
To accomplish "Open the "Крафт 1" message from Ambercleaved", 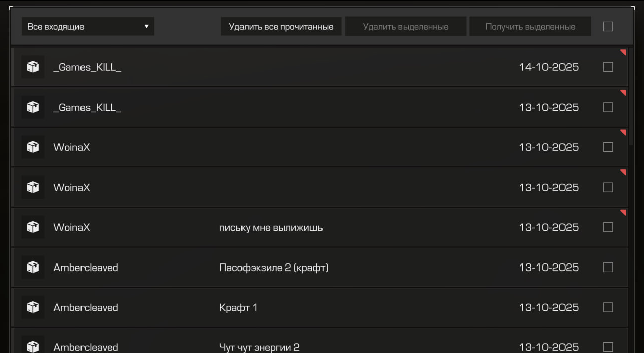I will [x=238, y=307].
